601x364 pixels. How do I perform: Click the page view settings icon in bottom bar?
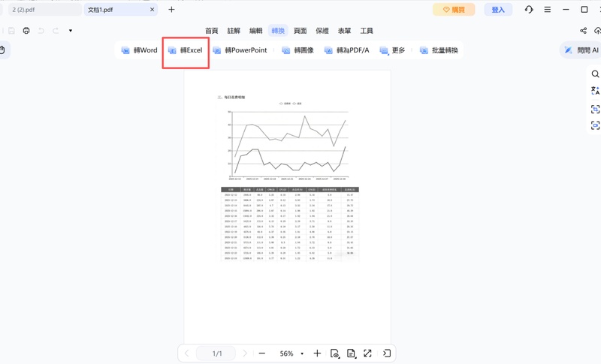tap(334, 353)
